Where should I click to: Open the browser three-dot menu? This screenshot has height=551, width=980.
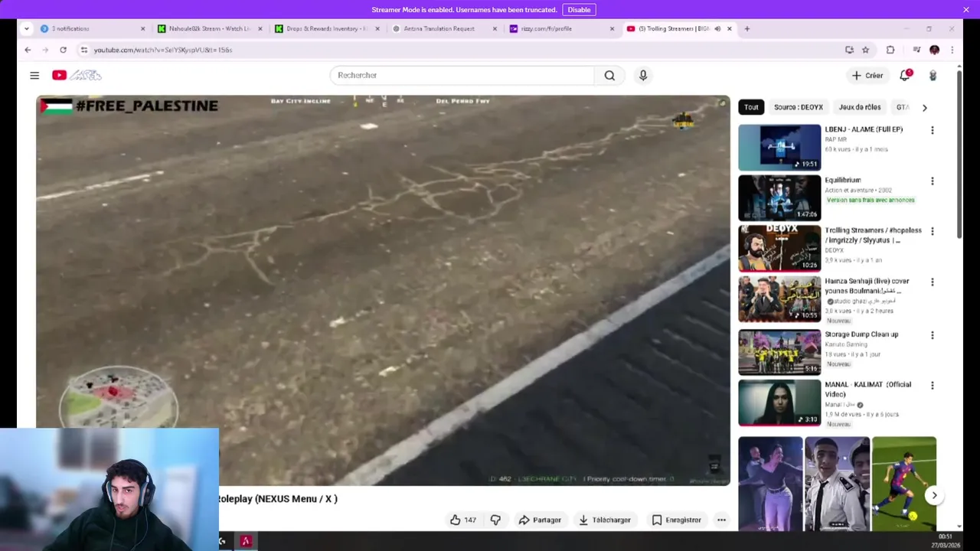click(952, 50)
